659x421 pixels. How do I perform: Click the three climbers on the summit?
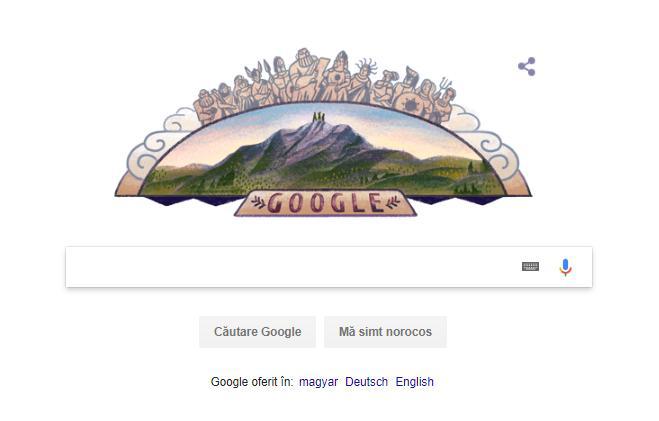coord(319,116)
